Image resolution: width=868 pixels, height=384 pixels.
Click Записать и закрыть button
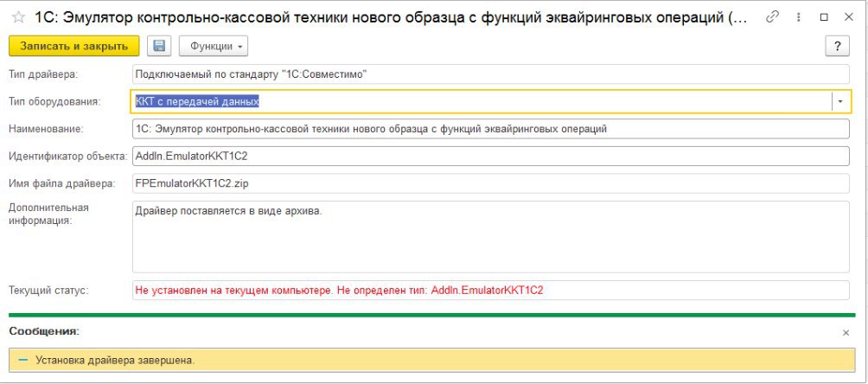(x=74, y=46)
